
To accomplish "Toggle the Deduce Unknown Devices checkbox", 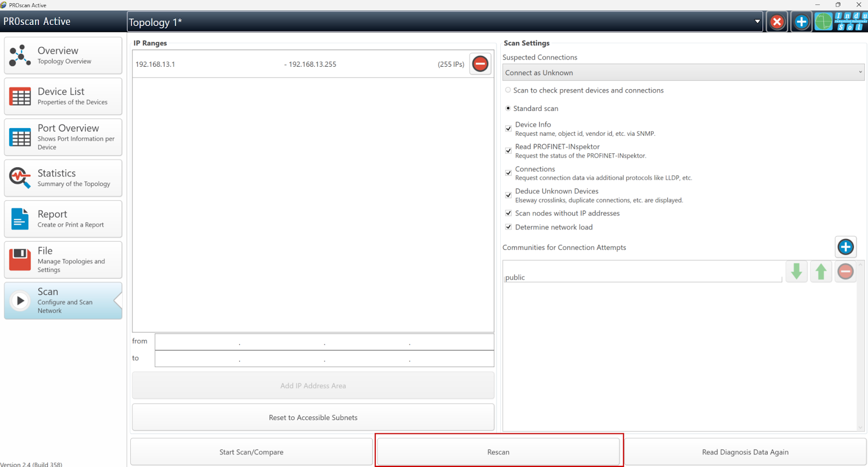I will click(508, 195).
